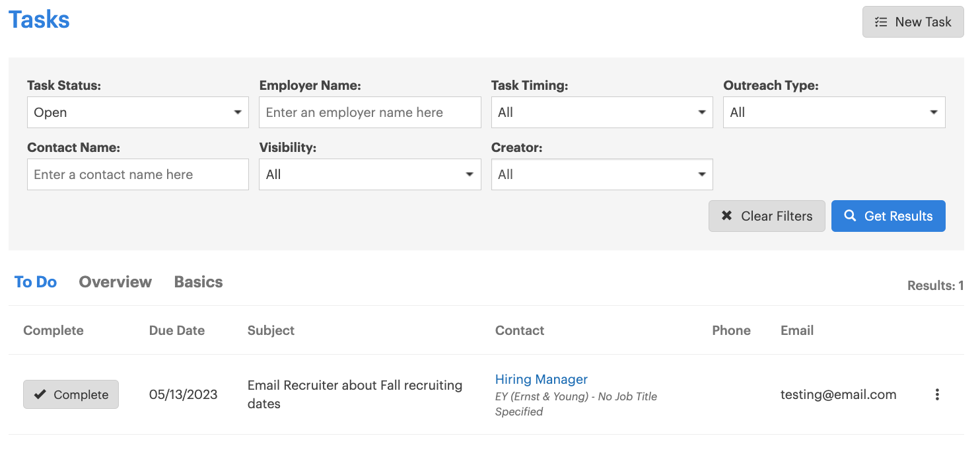Screen dimensions: 980x471
Task: Mark the Email Recruiter task Complete
Action: tap(71, 394)
